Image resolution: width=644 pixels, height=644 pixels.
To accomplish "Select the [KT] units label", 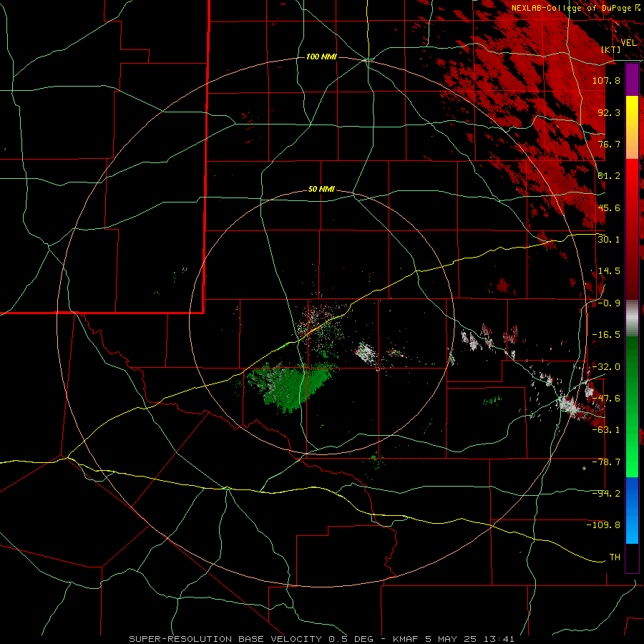I will [611, 49].
